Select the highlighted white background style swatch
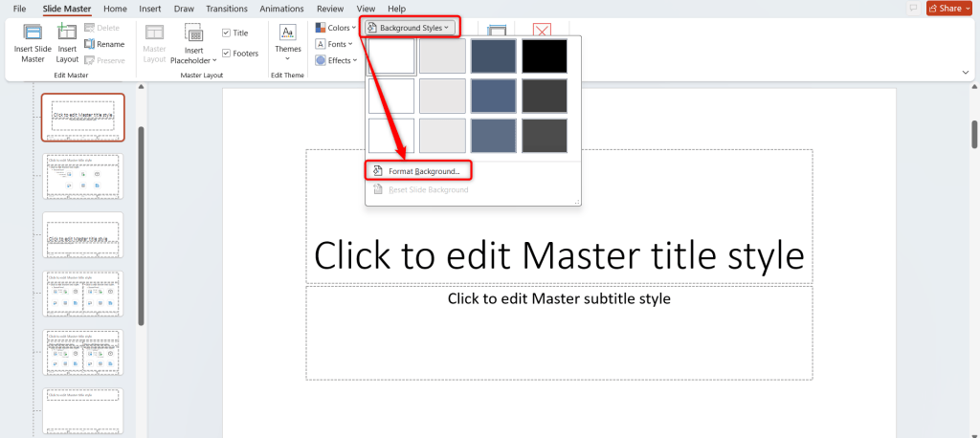Screen dimensions: 980x438 tap(391, 56)
